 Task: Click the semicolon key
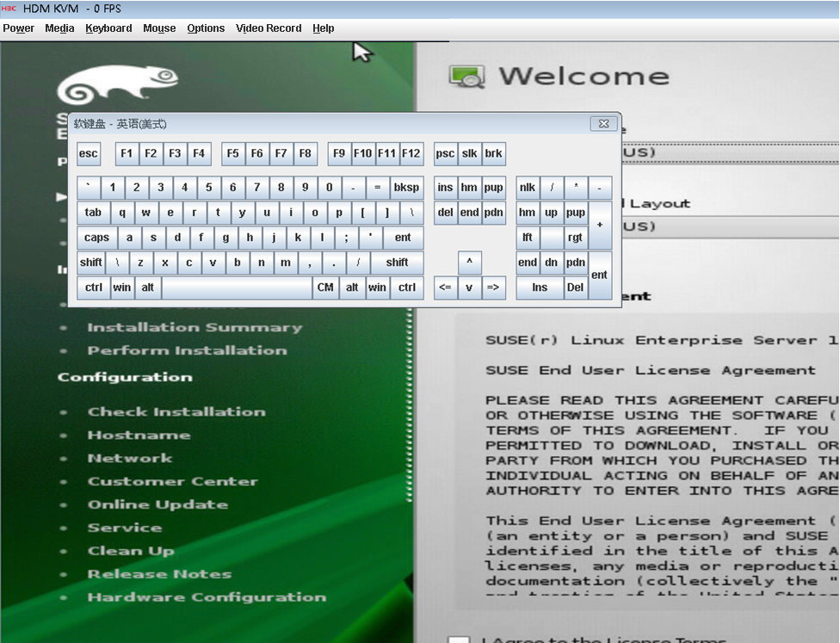[x=346, y=238]
